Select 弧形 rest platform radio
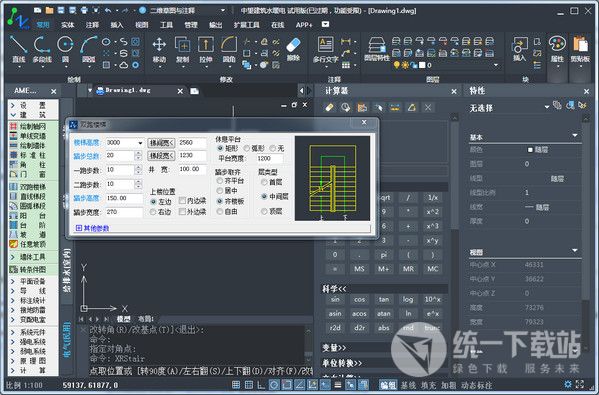Image resolution: width=599 pixels, height=395 pixels. pyautogui.click(x=247, y=148)
